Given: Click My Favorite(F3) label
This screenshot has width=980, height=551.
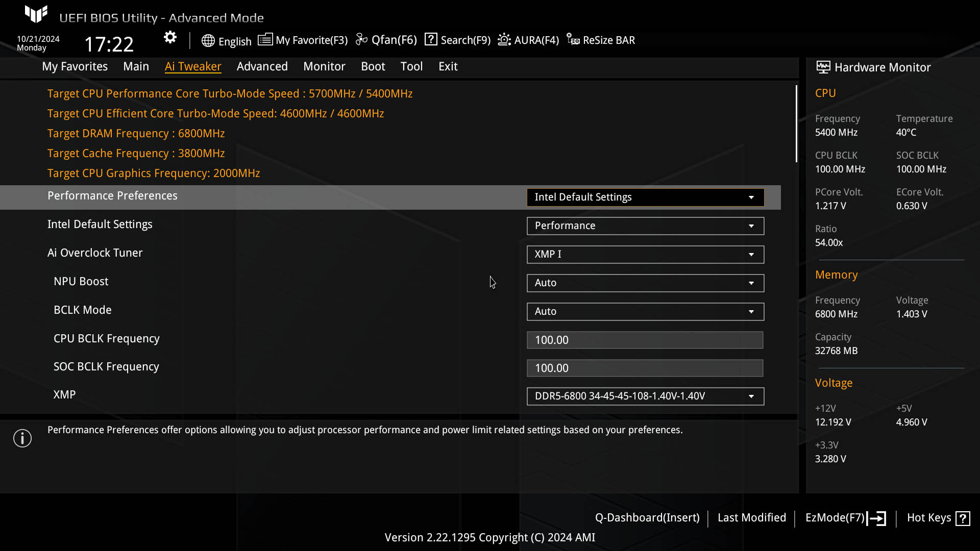Looking at the screenshot, I should pos(312,40).
